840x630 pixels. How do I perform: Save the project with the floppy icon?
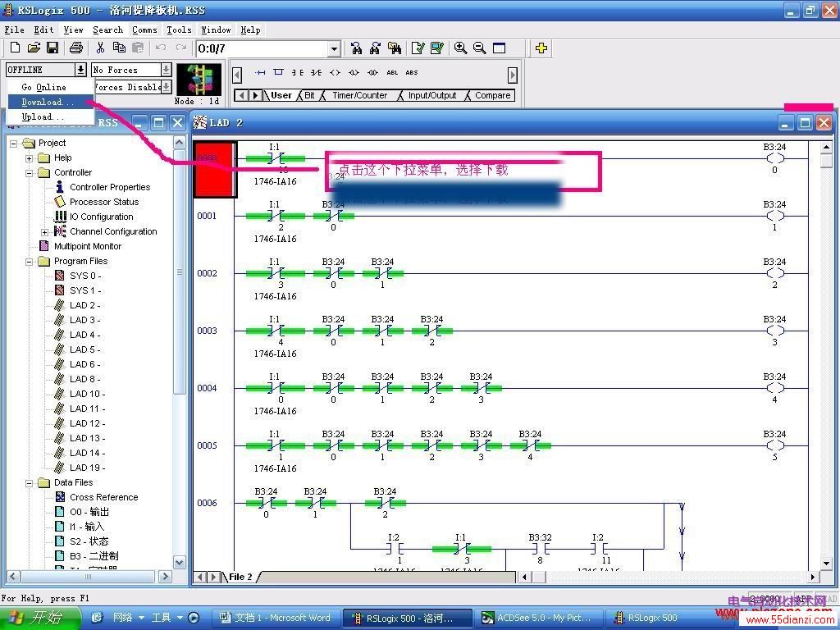pyautogui.click(x=52, y=48)
